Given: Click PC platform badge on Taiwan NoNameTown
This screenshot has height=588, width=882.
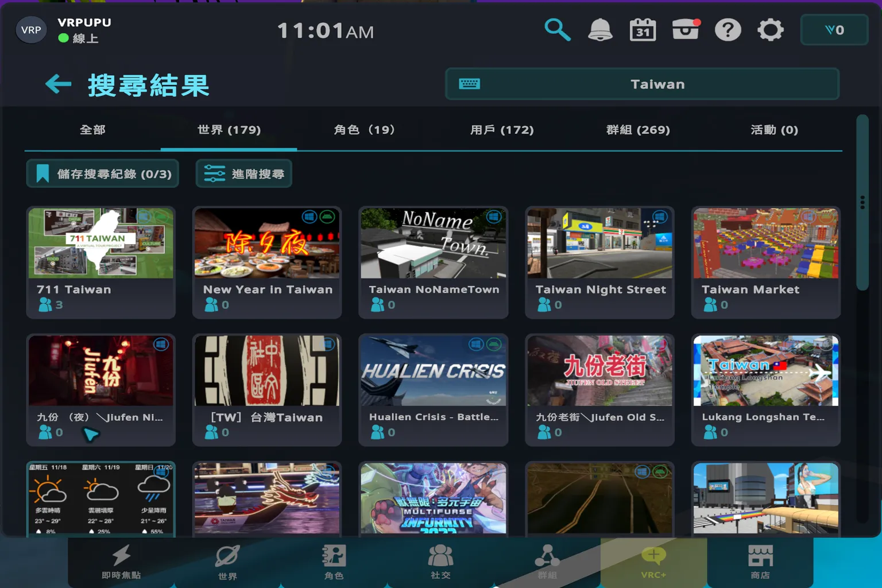Looking at the screenshot, I should 493,216.
